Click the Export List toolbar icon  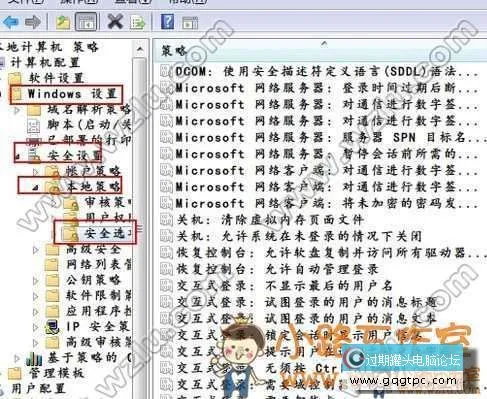(138, 22)
